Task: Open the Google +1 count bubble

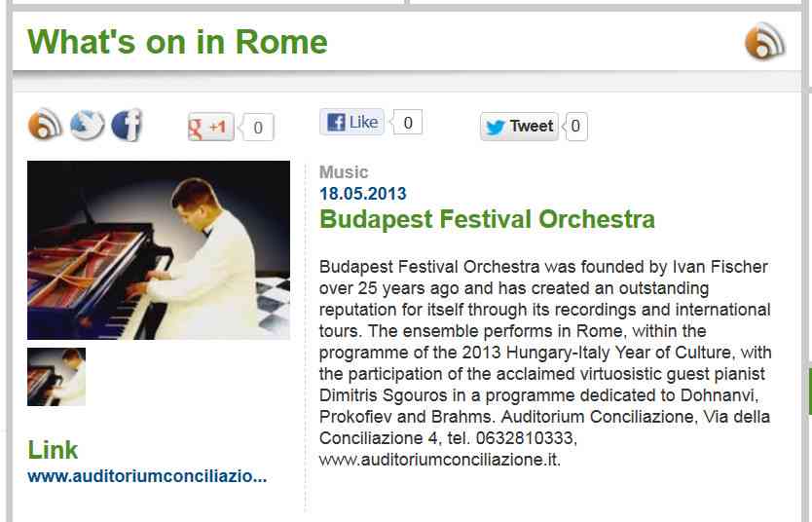Action: [257, 127]
